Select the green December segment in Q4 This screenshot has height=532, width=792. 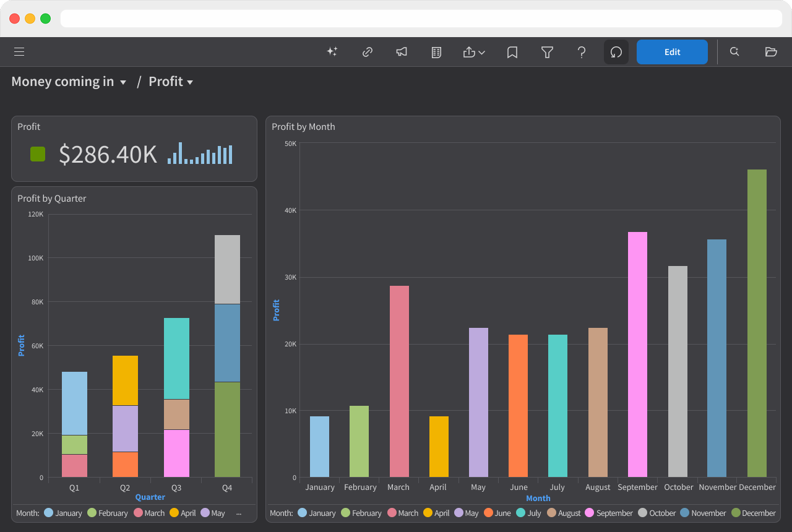(x=227, y=429)
